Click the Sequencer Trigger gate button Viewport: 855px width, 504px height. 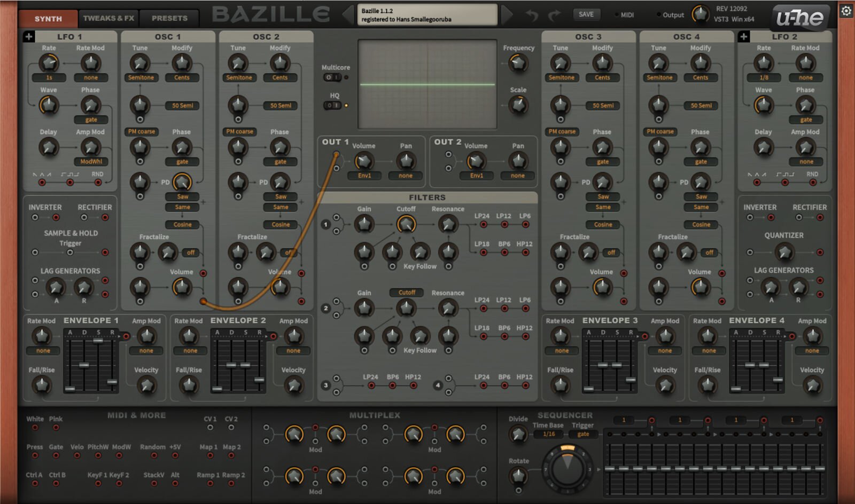coord(583,434)
